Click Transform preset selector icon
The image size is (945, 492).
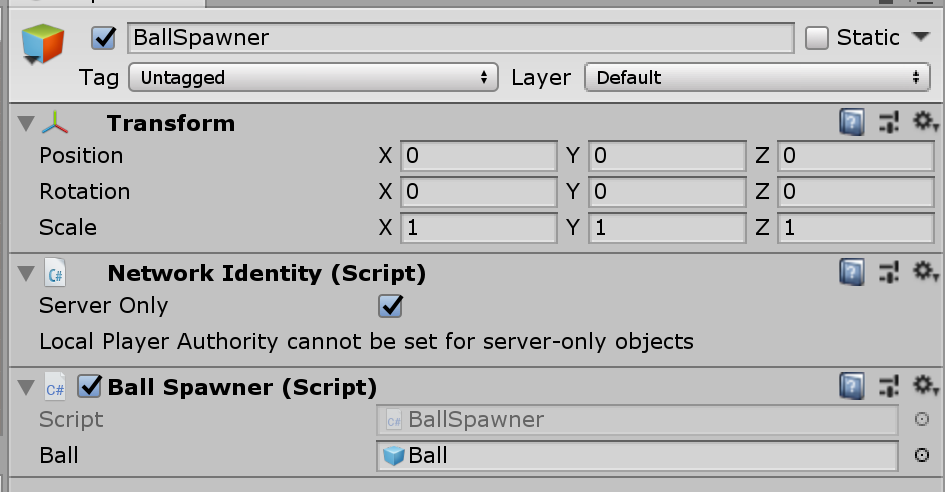pyautogui.click(x=888, y=123)
